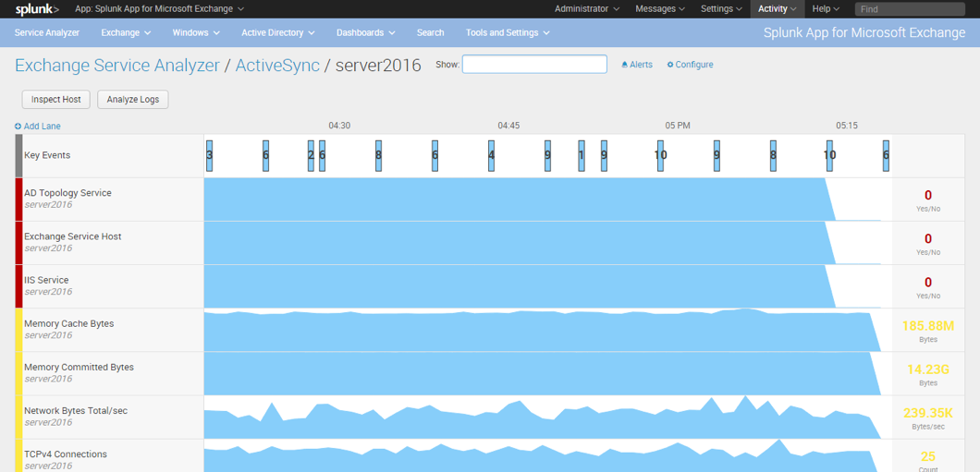Click the yellow status bar of Memory Cache Bytes
Viewport: 980px width, 472px height.
pos(18,330)
